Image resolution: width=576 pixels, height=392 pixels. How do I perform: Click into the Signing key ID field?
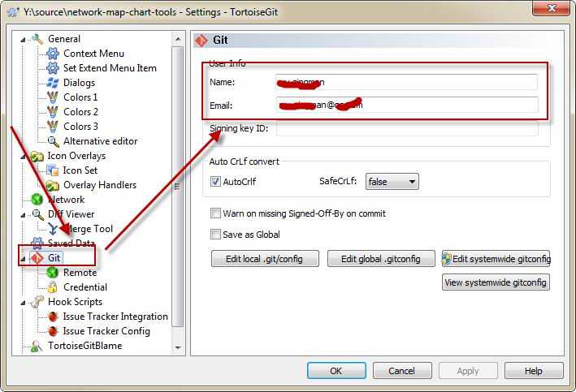pos(407,129)
